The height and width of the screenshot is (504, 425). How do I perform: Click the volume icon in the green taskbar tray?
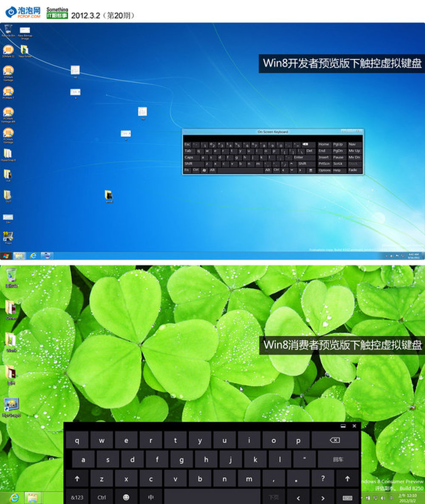(383, 498)
